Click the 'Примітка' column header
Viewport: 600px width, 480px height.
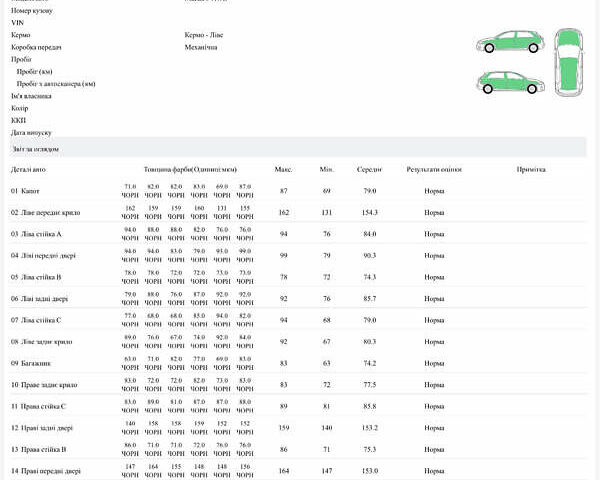pyautogui.click(x=530, y=169)
